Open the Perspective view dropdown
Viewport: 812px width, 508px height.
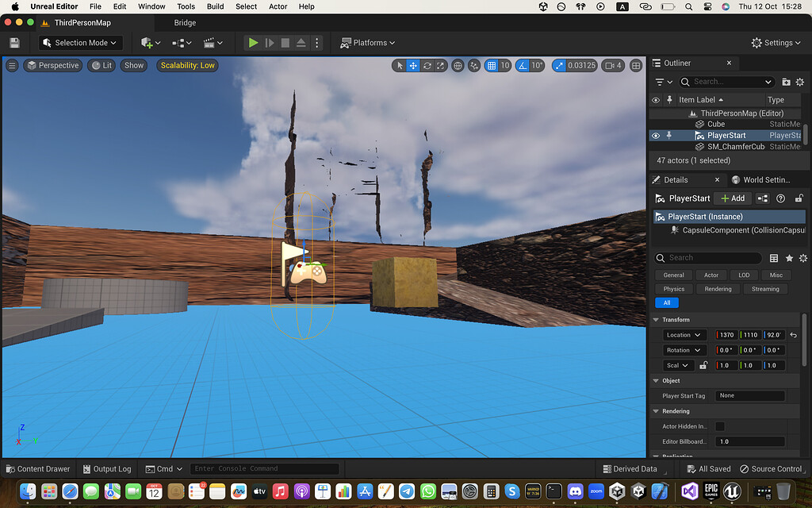pyautogui.click(x=52, y=65)
